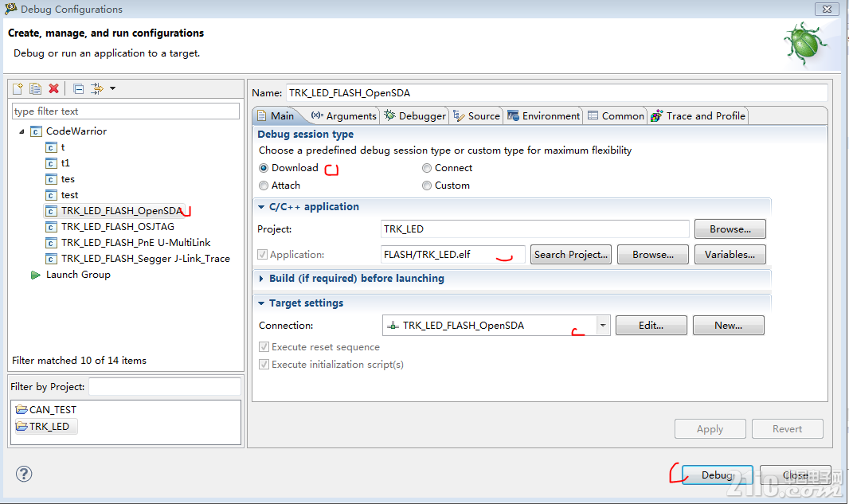Viewport: 849px width, 504px height.
Task: Click the Launch Group icon
Action: pyautogui.click(x=36, y=275)
